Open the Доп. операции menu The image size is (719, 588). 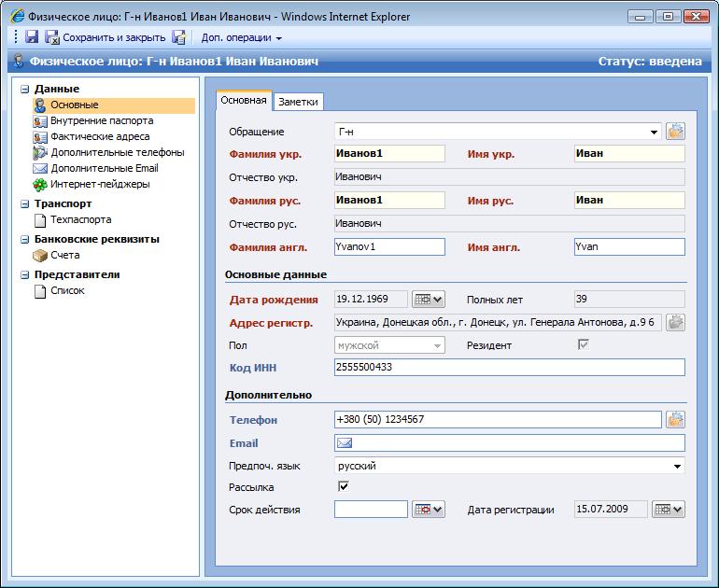(241, 38)
